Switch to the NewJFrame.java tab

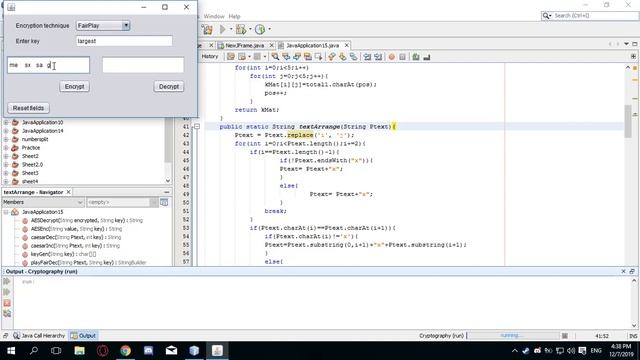244,45
